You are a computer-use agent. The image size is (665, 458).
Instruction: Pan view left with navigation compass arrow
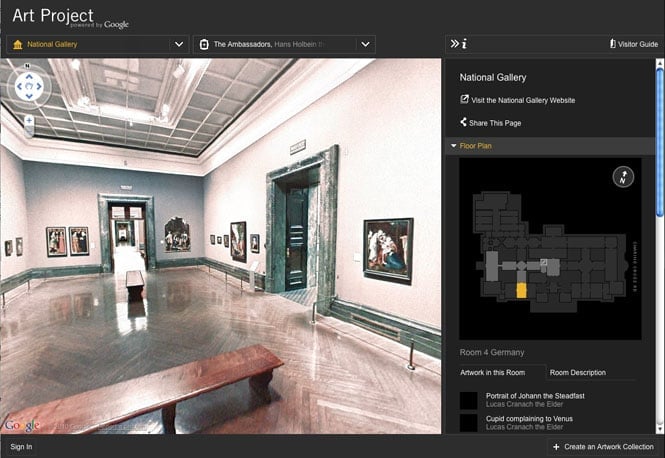19,87
